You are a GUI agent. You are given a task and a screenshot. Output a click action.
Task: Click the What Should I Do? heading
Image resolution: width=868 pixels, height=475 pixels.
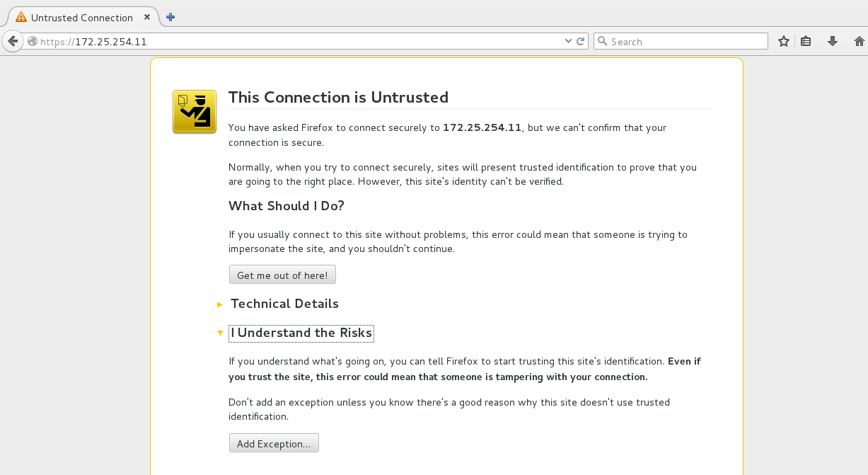[287, 206]
